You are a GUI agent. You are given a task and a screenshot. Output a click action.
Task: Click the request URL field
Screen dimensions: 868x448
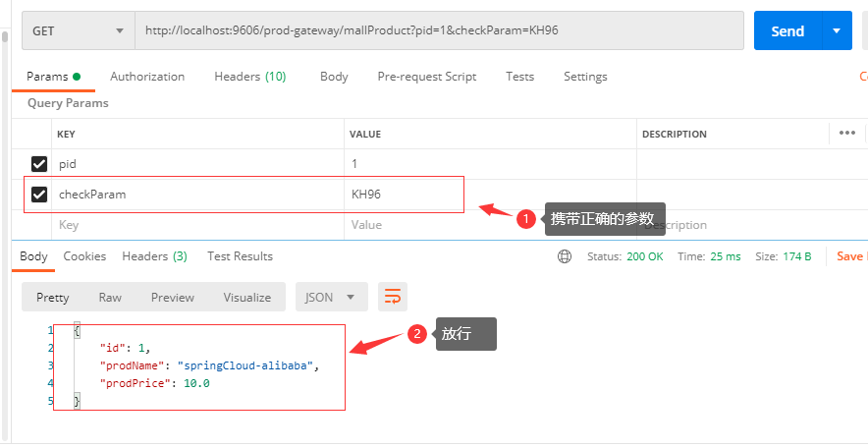click(438, 30)
